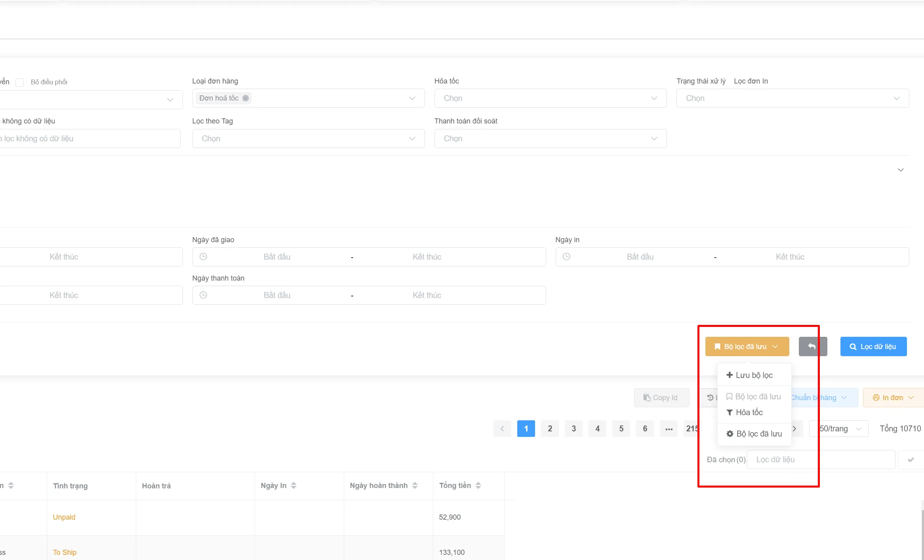Click Ngày thanh toán Kết thúc date field
Screen dimensions: 924x560
427,295
